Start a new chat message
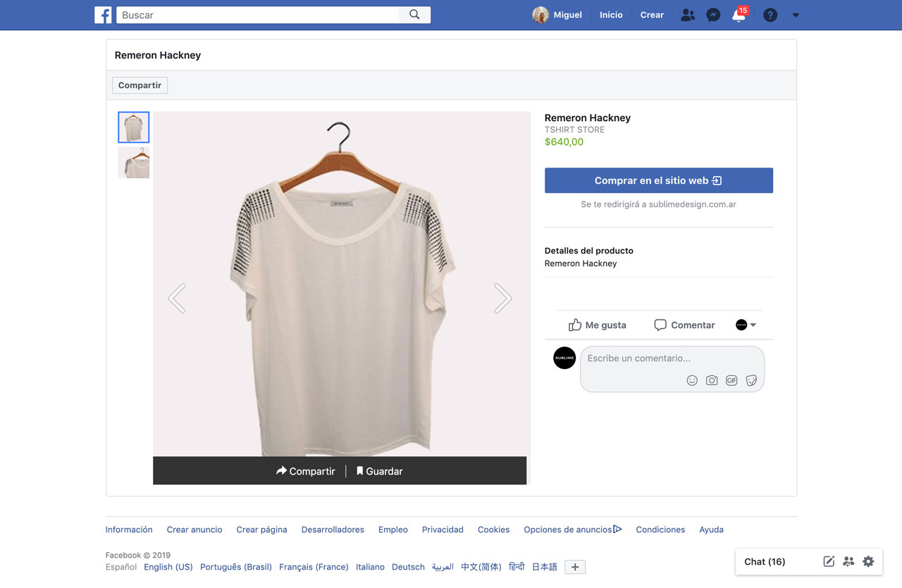 pos(829,561)
